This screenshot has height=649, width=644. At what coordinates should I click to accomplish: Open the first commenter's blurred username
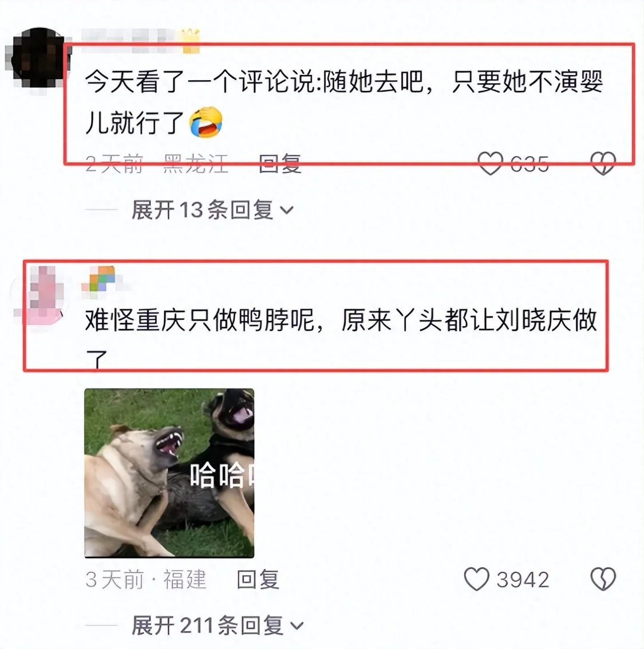pyautogui.click(x=129, y=41)
